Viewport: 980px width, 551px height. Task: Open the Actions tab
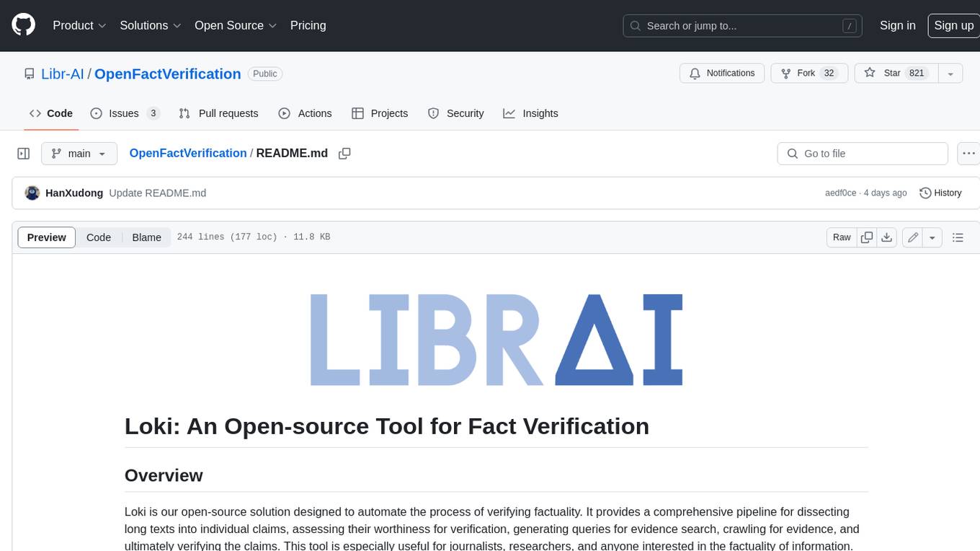305,113
